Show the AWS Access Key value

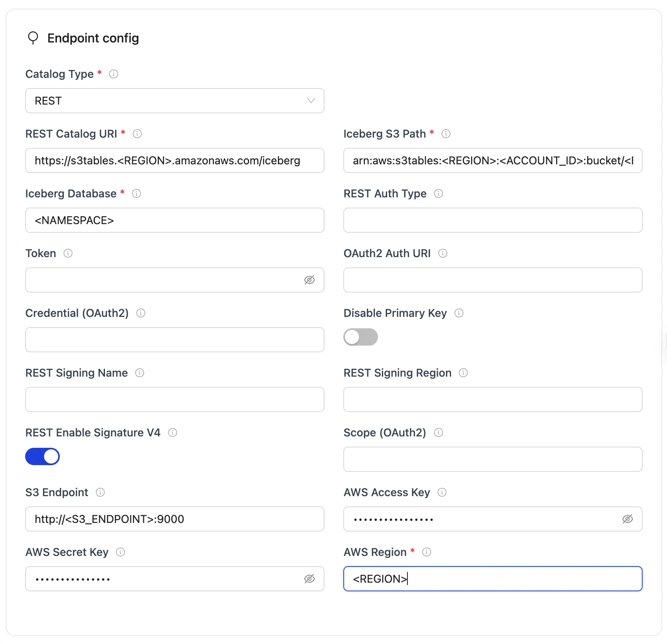pos(628,519)
